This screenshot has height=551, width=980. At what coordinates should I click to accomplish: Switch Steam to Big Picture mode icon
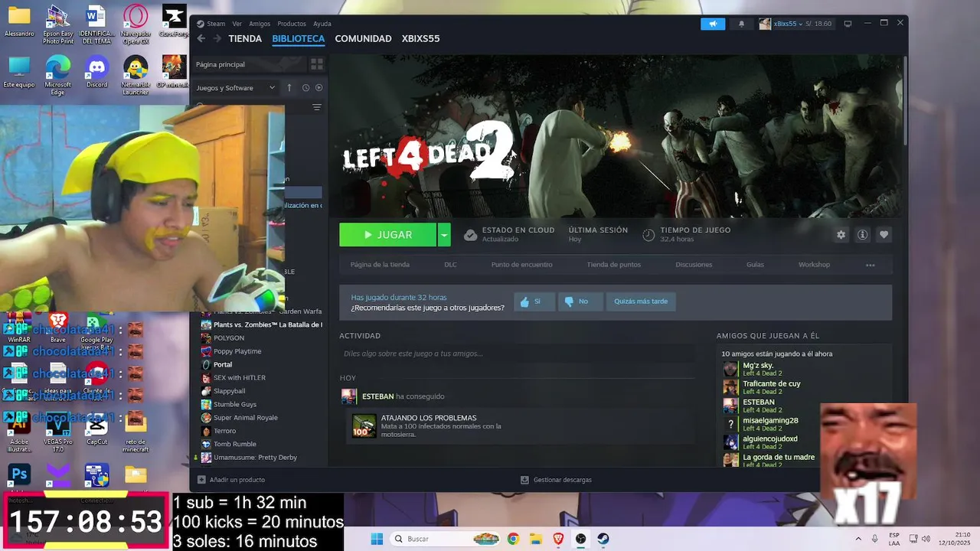848,24
